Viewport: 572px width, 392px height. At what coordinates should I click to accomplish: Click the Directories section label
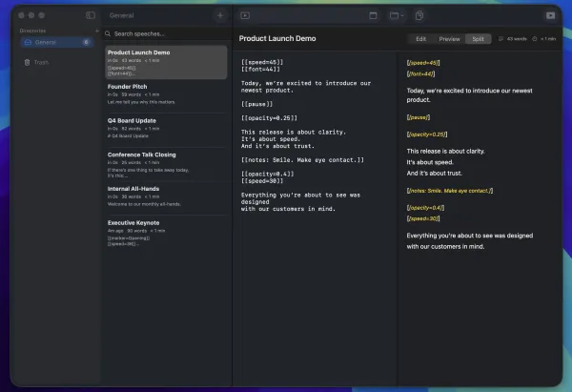point(32,31)
